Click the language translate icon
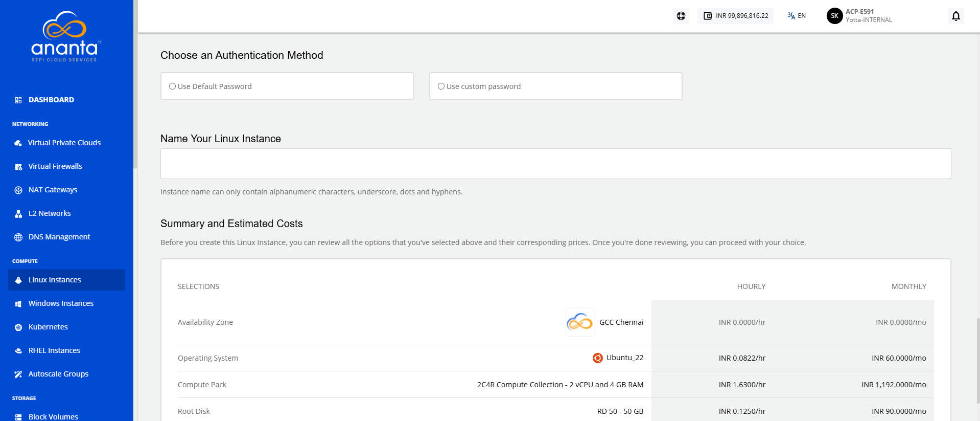The width and height of the screenshot is (980, 421). coord(791,16)
